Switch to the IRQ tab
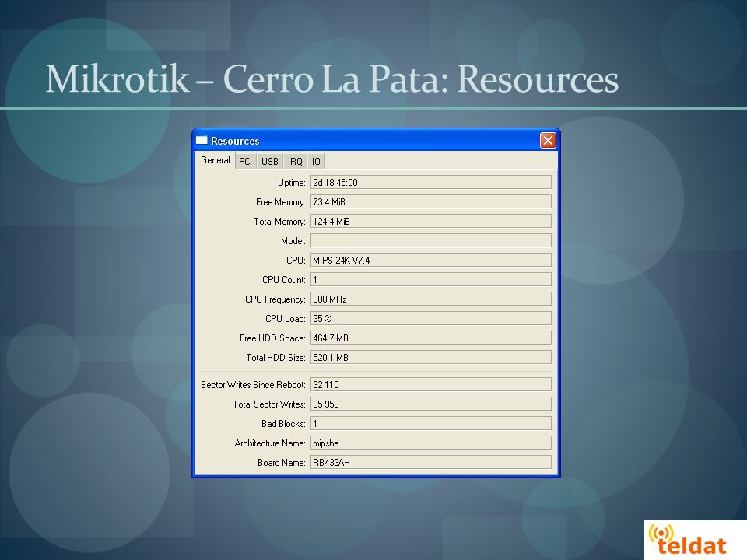Image resolution: width=747 pixels, height=560 pixels. pyautogui.click(x=295, y=162)
